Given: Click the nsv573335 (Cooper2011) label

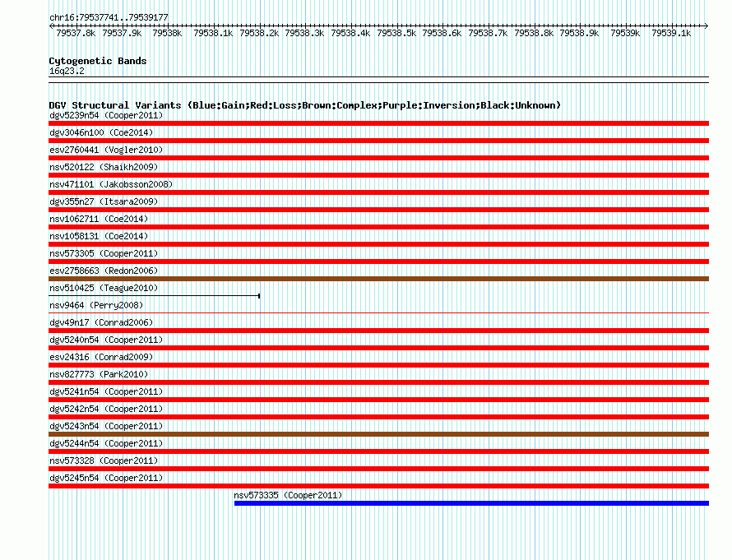Looking at the screenshot, I should click(288, 495).
